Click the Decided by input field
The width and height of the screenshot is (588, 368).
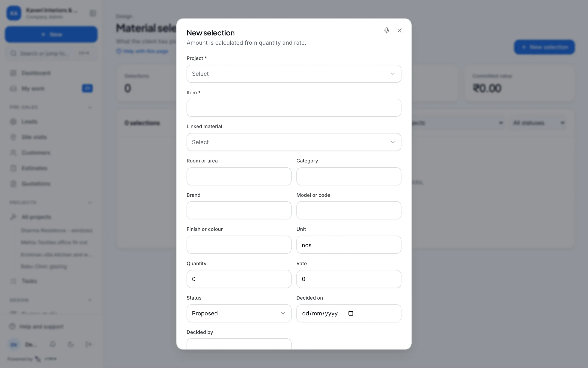coord(239,344)
